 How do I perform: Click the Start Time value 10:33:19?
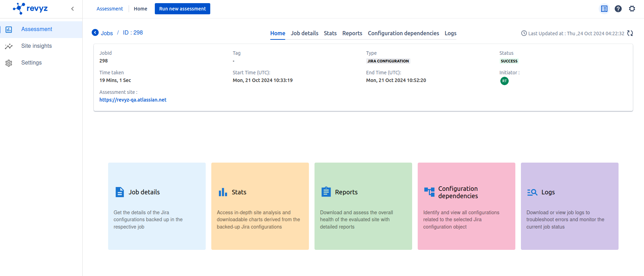click(x=263, y=80)
